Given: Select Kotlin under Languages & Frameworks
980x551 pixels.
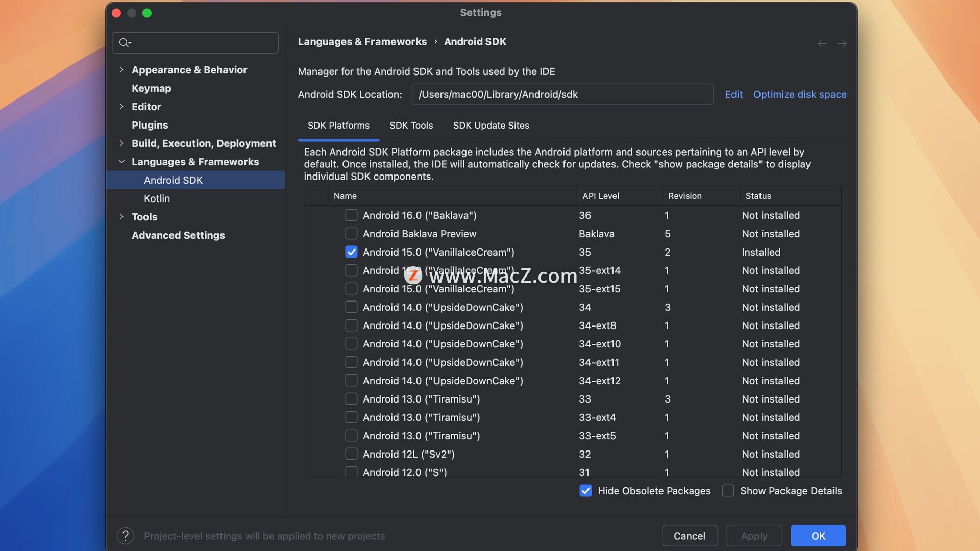Looking at the screenshot, I should [157, 198].
